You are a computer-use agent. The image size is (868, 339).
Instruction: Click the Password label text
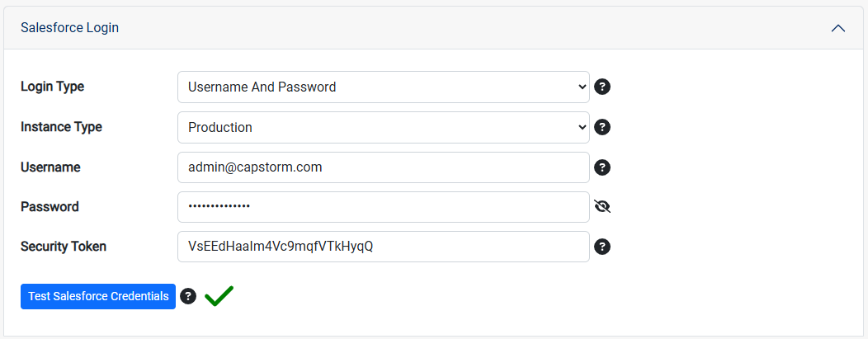pyautogui.click(x=50, y=207)
